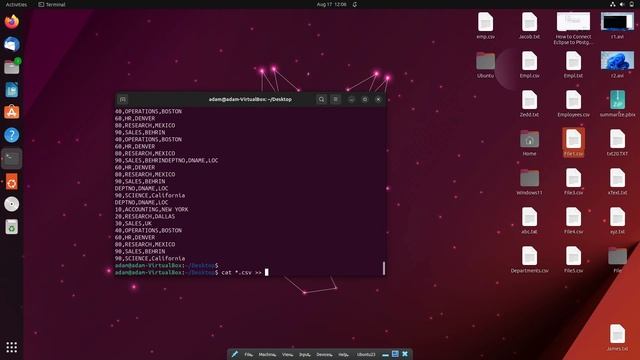Image resolution: width=640 pixels, height=360 pixels.
Task: Click the new tab button in terminal
Action: coord(122,99)
